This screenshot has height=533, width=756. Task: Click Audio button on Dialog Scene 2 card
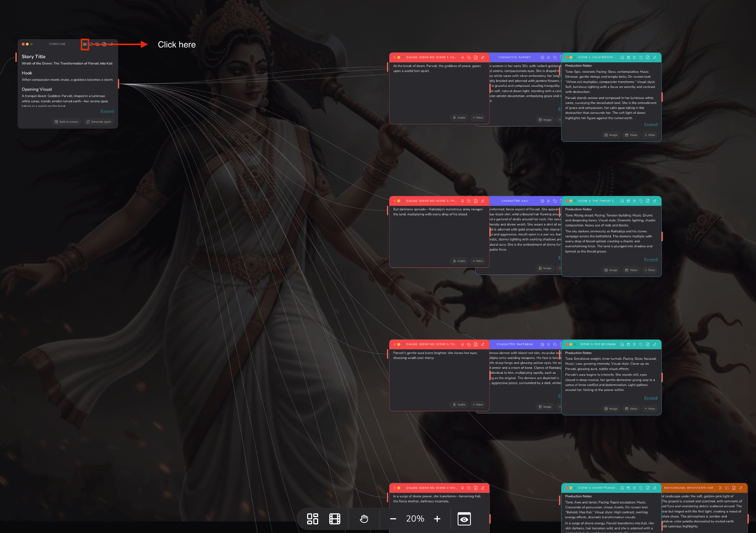tap(459, 261)
